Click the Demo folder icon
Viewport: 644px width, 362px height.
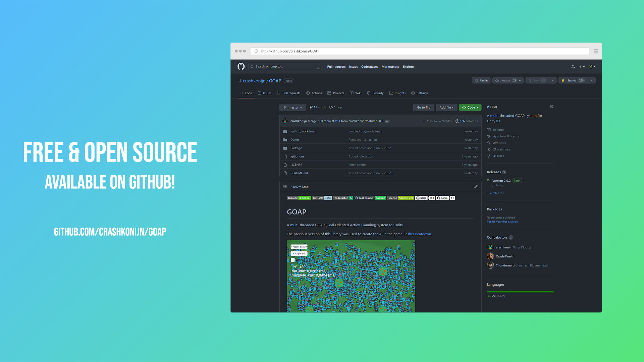click(x=285, y=139)
